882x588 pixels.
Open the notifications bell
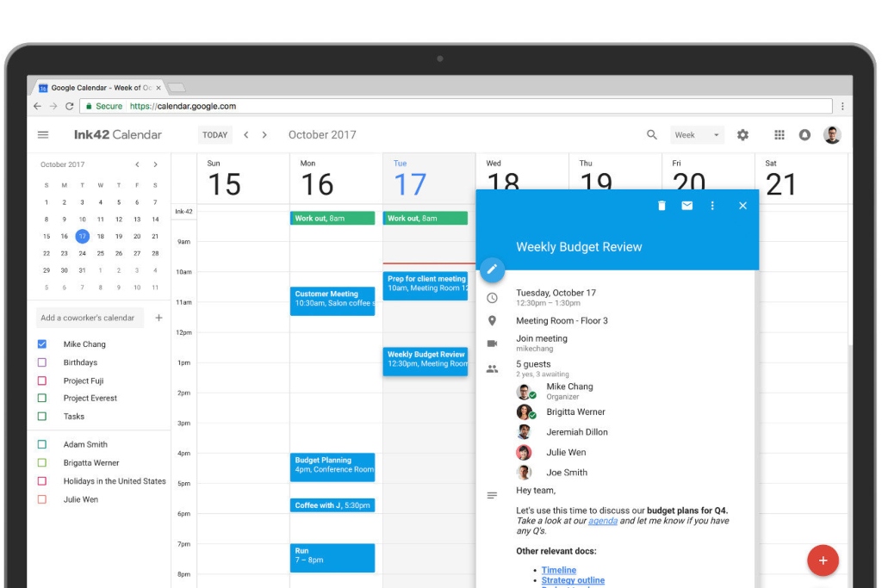point(805,135)
